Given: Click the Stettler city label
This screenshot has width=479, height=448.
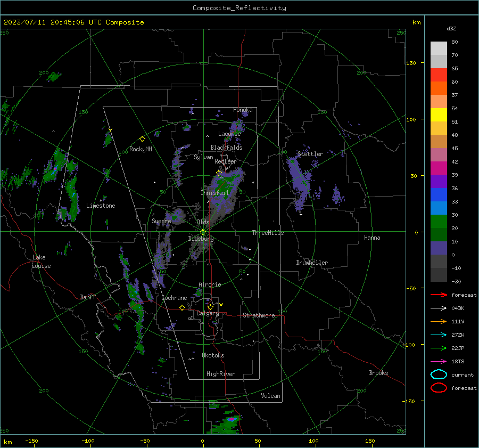Looking at the screenshot, I should point(310,154).
